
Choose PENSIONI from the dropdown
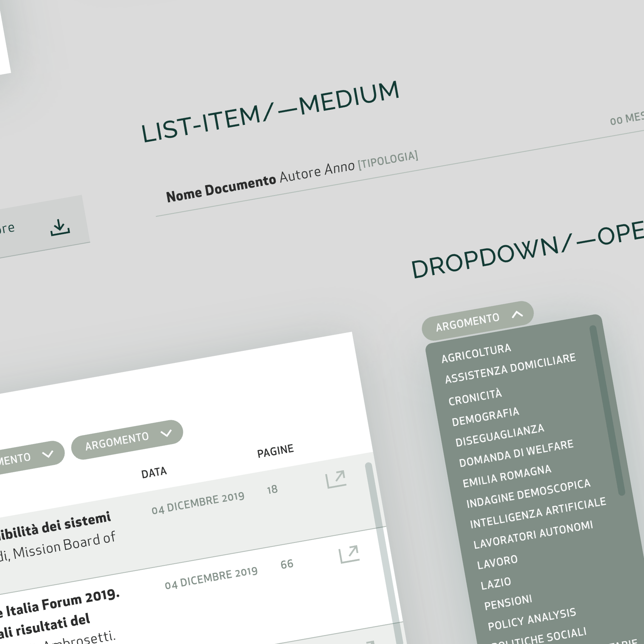508,602
